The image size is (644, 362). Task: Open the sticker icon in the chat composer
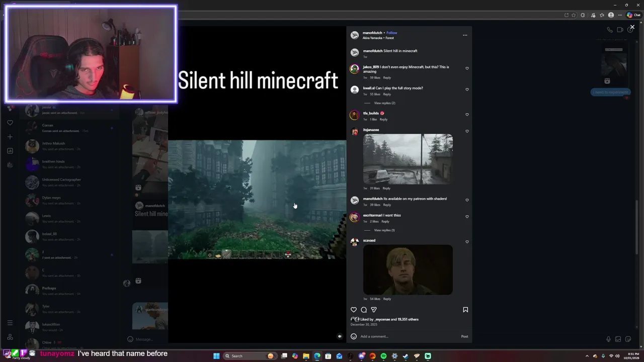628,339
